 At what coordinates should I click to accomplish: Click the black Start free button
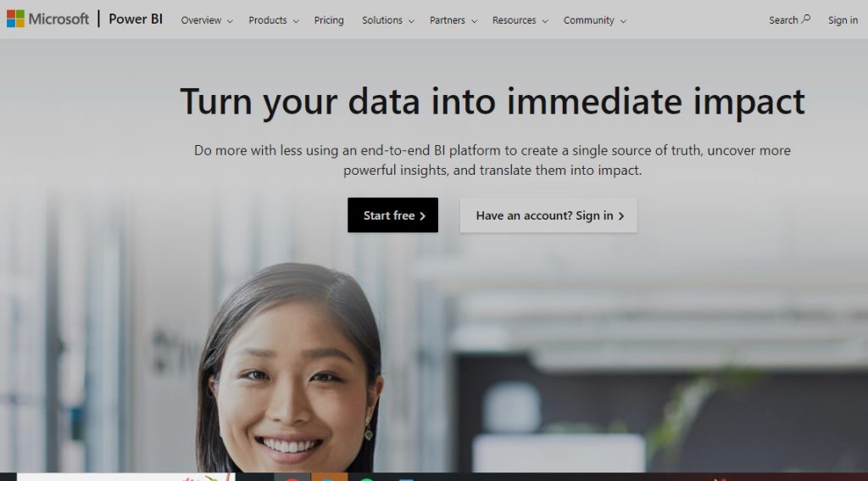[392, 215]
